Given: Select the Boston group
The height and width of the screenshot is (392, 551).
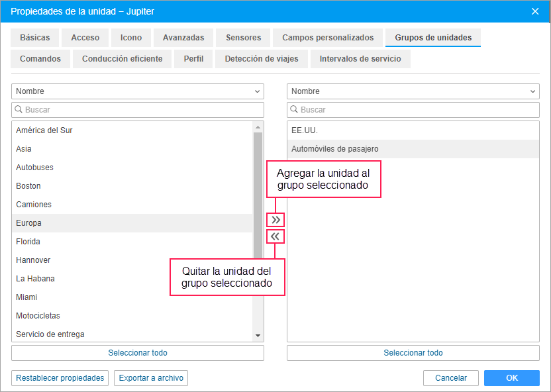Looking at the screenshot, I should (x=132, y=186).
